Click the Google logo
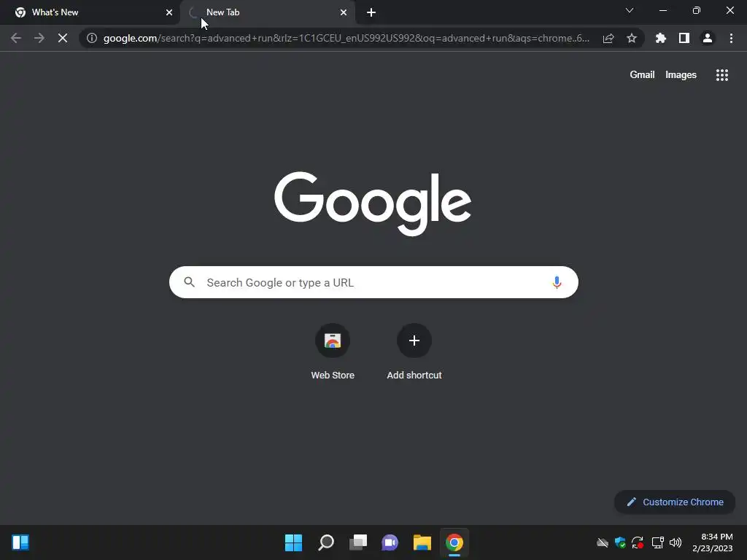 [373, 203]
